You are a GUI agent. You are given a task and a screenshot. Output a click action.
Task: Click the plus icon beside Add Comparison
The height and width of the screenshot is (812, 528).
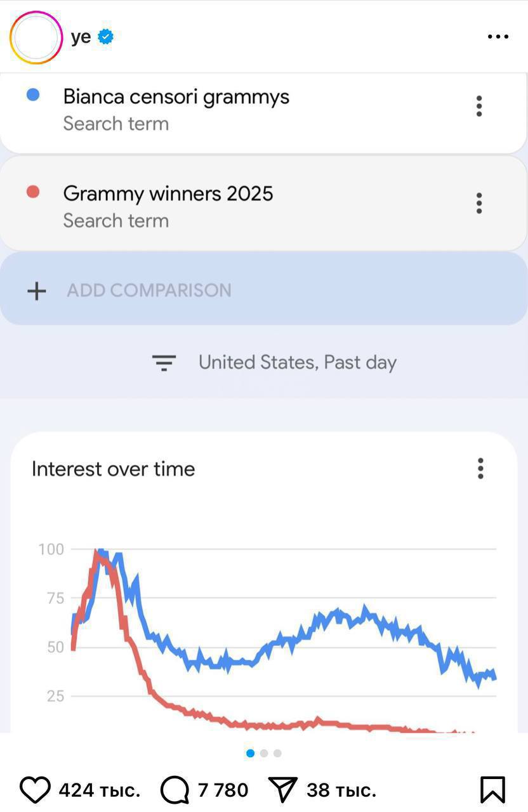[37, 291]
